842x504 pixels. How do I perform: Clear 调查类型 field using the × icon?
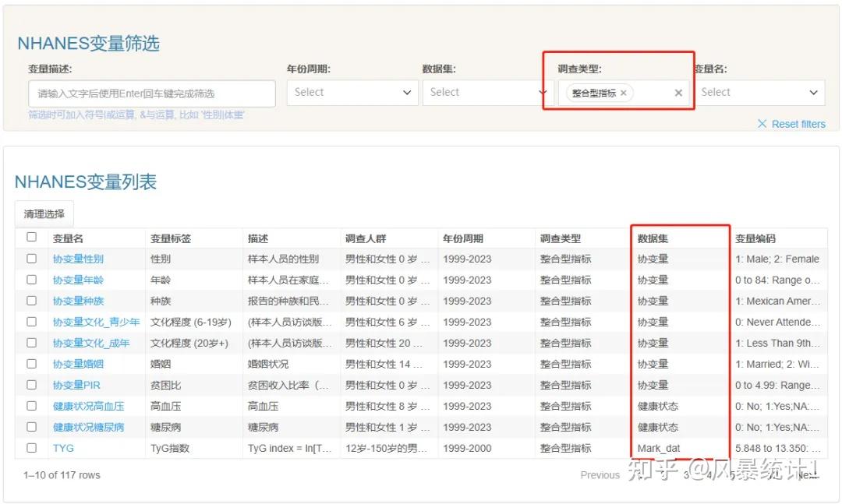click(677, 92)
